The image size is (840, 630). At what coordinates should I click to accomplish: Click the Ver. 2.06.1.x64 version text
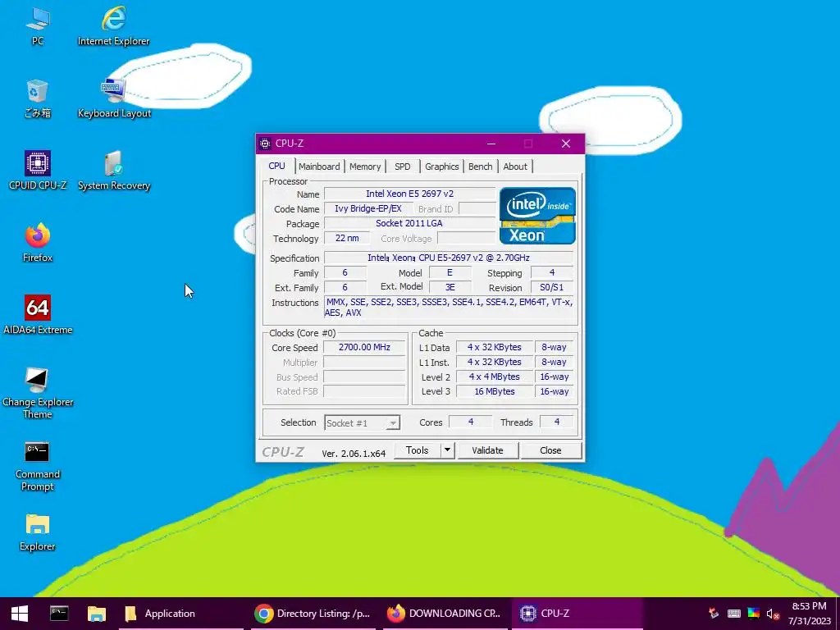click(354, 453)
